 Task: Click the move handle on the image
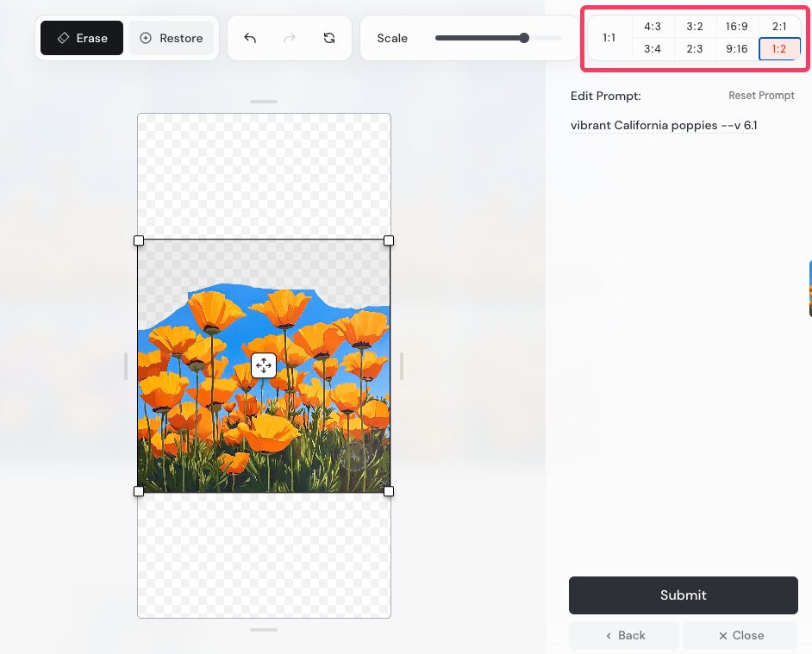(x=264, y=365)
